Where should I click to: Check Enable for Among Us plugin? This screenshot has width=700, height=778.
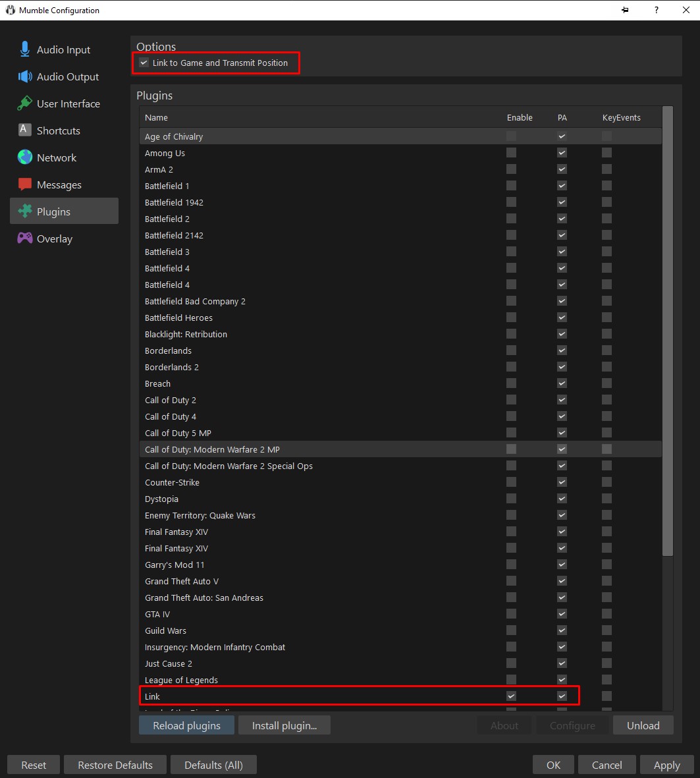[x=512, y=153]
